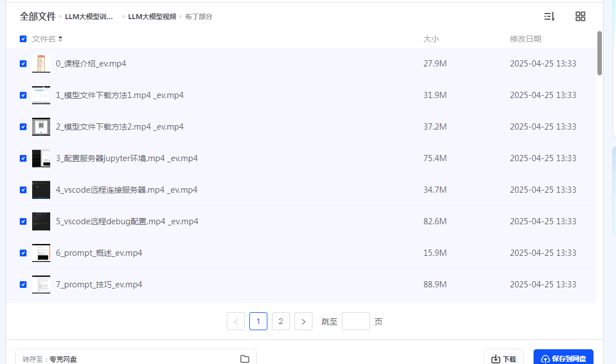Click thumbnail icon of 3_配置服务器jupyter环境 video
The image size is (616, 364).
coord(41,158)
